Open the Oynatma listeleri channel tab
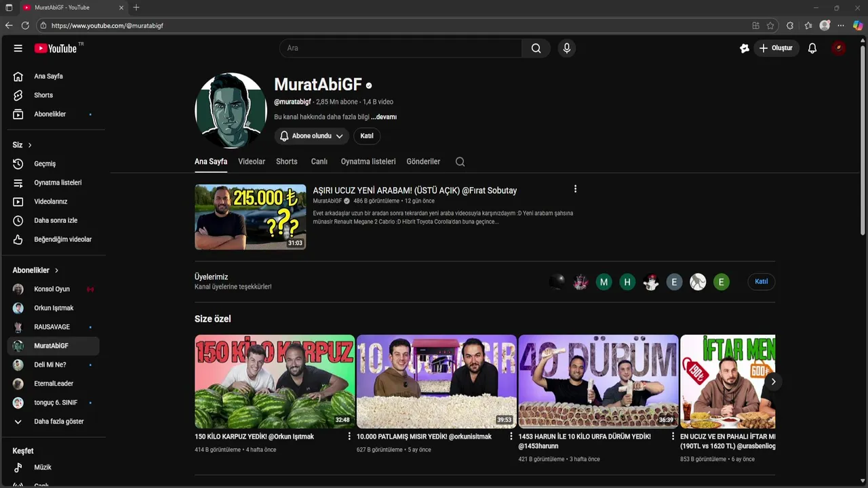This screenshot has width=868, height=488. point(368,161)
